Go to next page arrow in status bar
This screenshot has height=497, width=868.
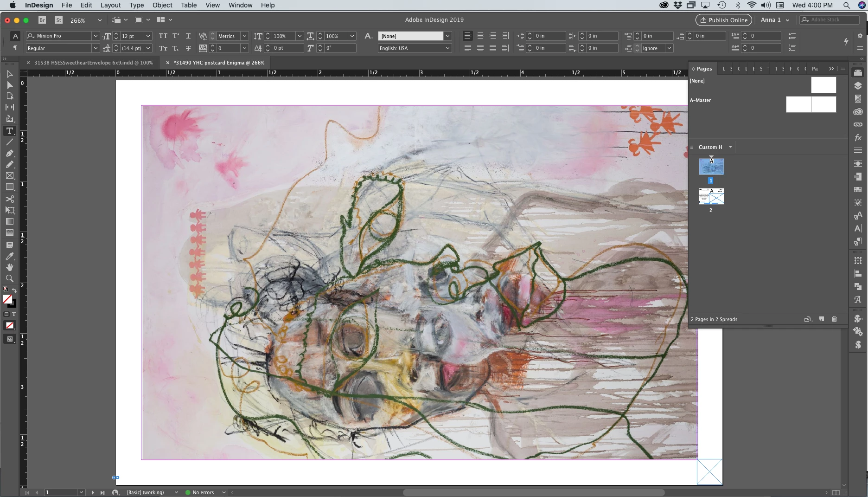pyautogui.click(x=93, y=492)
